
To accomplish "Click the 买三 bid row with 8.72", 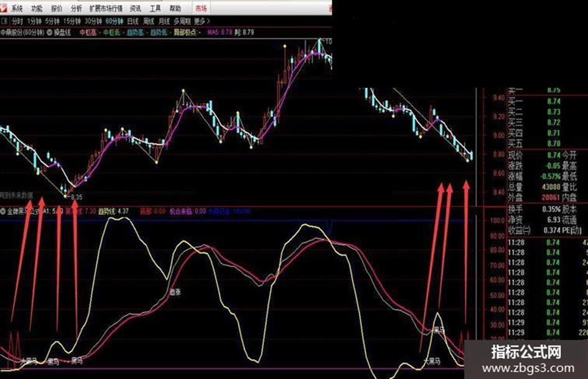I will [534, 123].
